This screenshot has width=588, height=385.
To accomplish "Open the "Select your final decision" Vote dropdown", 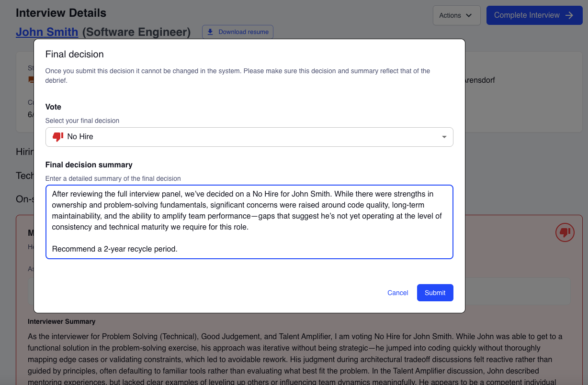I will 249,137.
